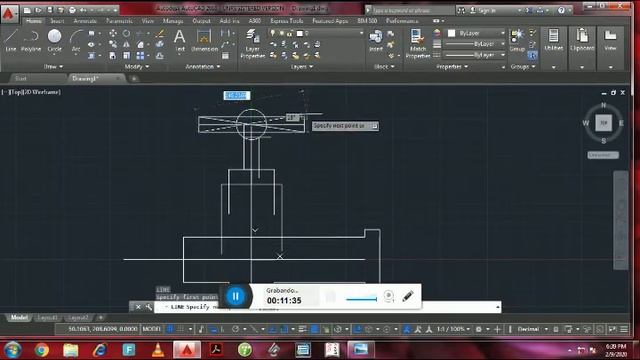Screen dimensions: 640x360
Task: Click Match Properties tool
Action: [418, 43]
